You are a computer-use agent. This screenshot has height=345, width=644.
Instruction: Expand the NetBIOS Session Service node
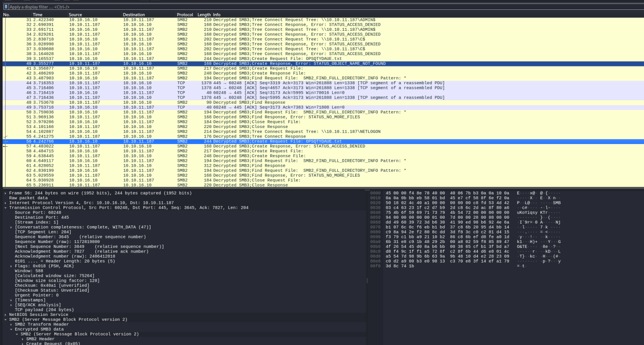(x=6, y=315)
